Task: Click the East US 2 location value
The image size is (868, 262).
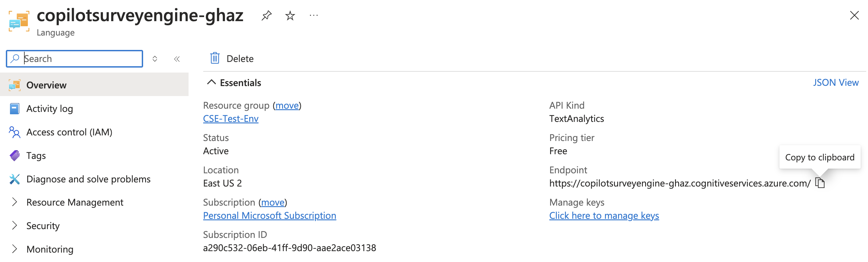Action: [x=222, y=183]
